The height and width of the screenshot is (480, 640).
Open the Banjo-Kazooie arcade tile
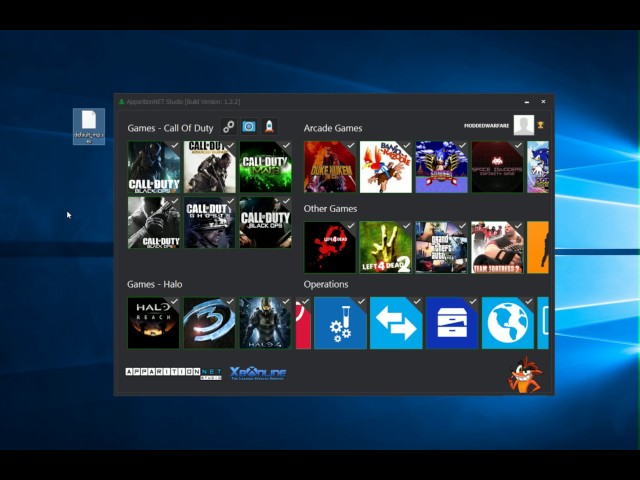point(386,167)
